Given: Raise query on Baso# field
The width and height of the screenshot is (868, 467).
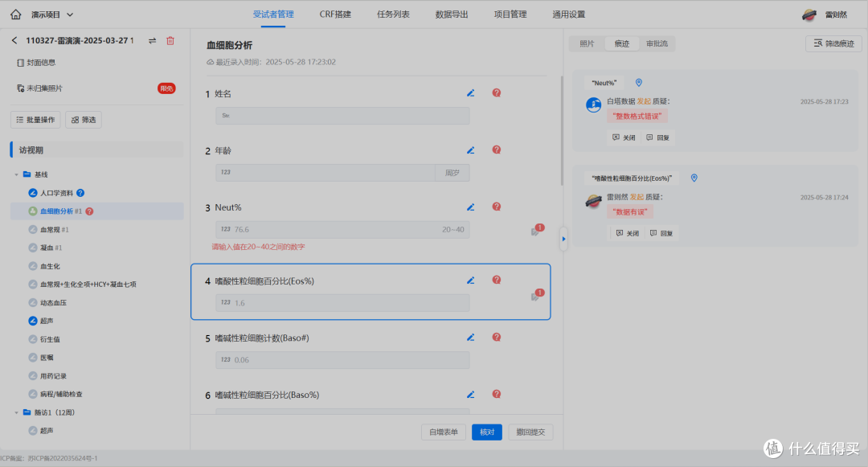Looking at the screenshot, I should (497, 338).
